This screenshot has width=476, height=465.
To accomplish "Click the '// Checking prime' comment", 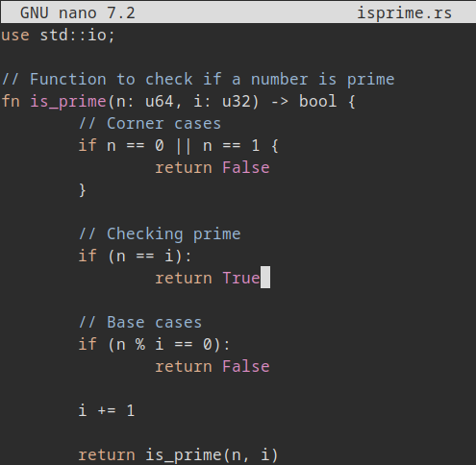I will click(160, 234).
